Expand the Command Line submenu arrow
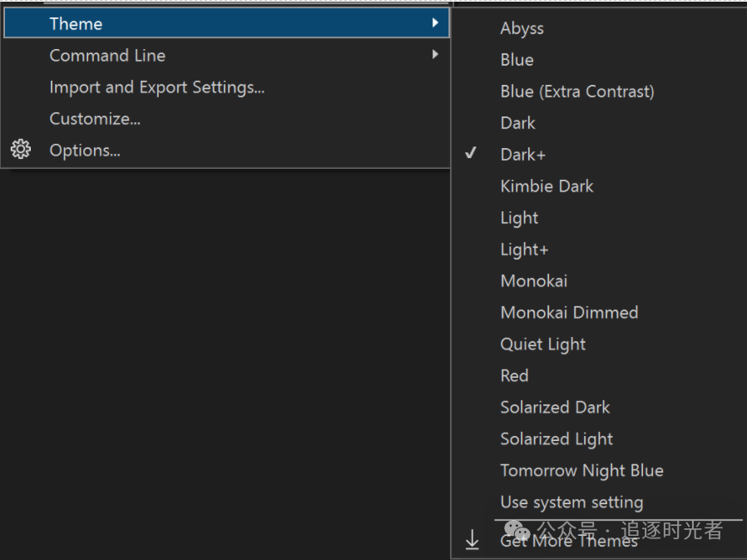 point(435,55)
